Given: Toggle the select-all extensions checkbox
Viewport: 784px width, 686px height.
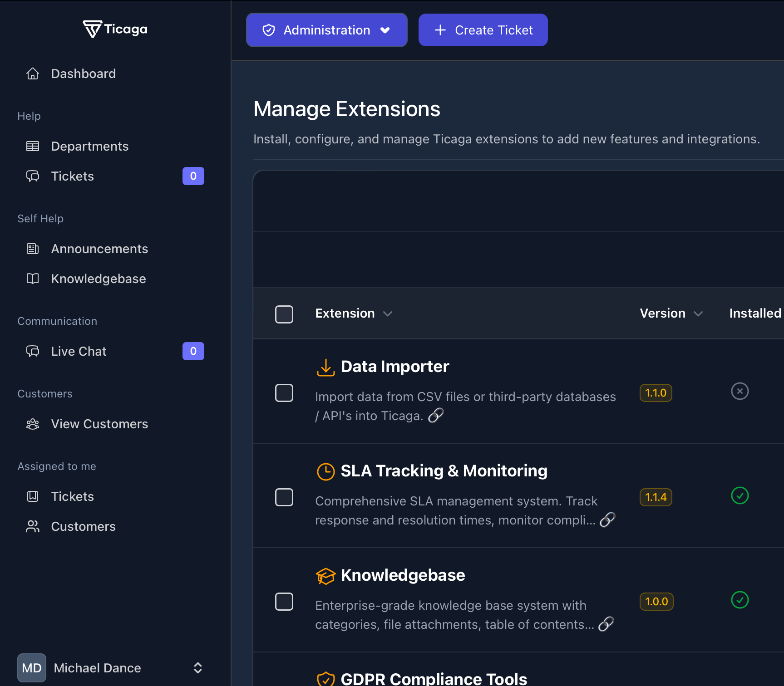Looking at the screenshot, I should click(x=284, y=314).
